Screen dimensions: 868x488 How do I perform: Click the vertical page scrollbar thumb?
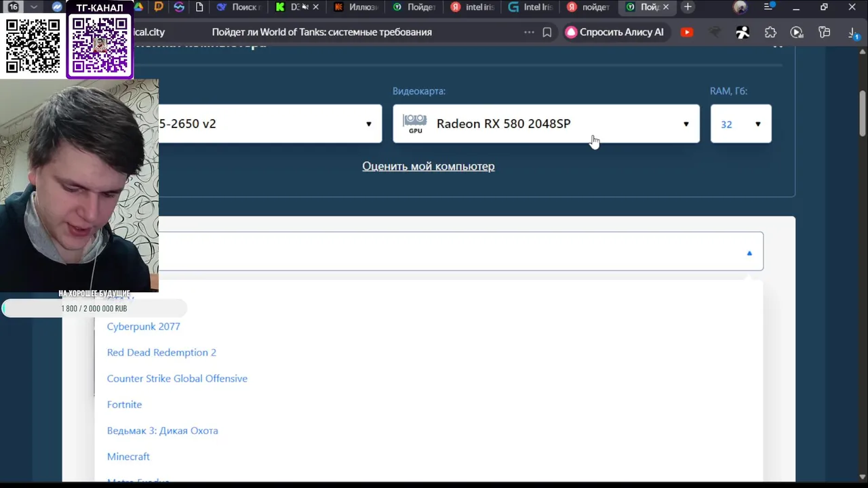pos(863,112)
